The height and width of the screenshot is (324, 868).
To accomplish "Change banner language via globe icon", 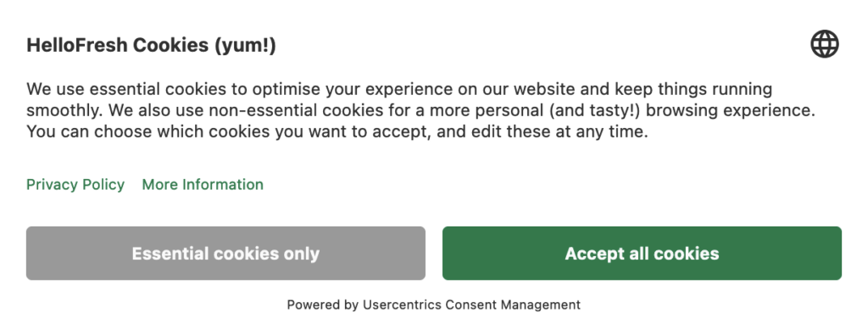I will tap(825, 44).
